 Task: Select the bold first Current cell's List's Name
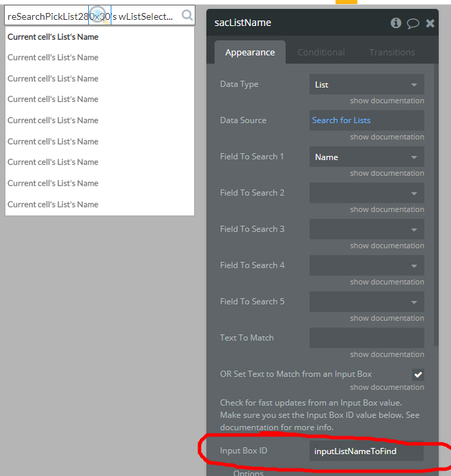(53, 37)
